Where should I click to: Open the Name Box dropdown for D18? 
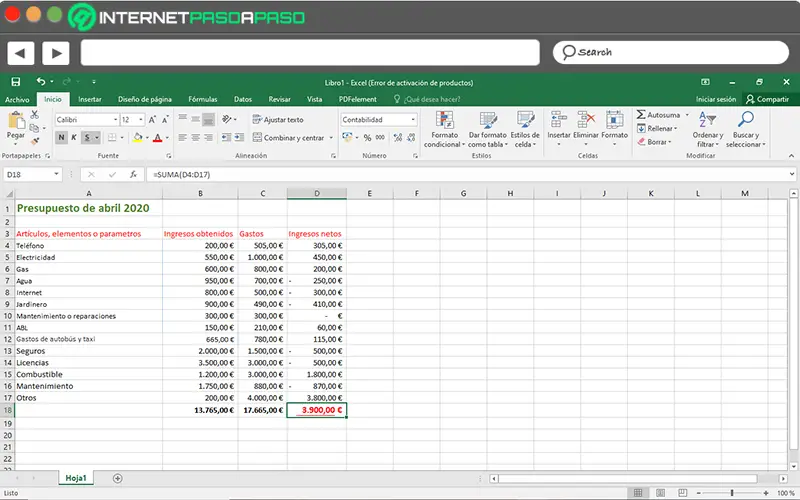[56, 175]
